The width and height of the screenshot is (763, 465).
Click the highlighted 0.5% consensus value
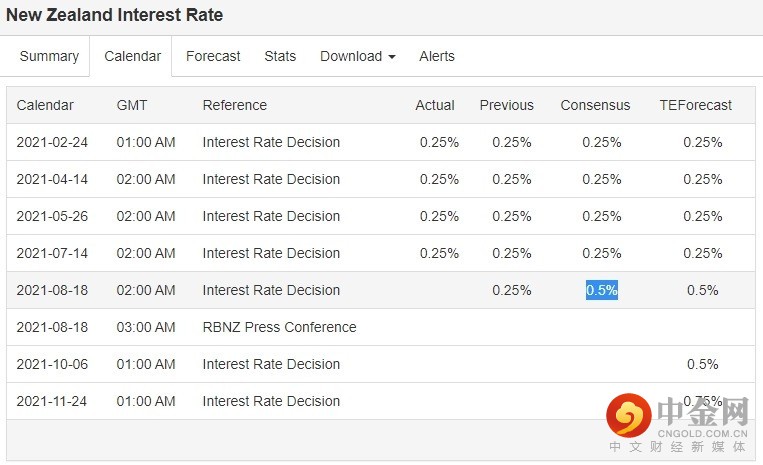pos(602,290)
